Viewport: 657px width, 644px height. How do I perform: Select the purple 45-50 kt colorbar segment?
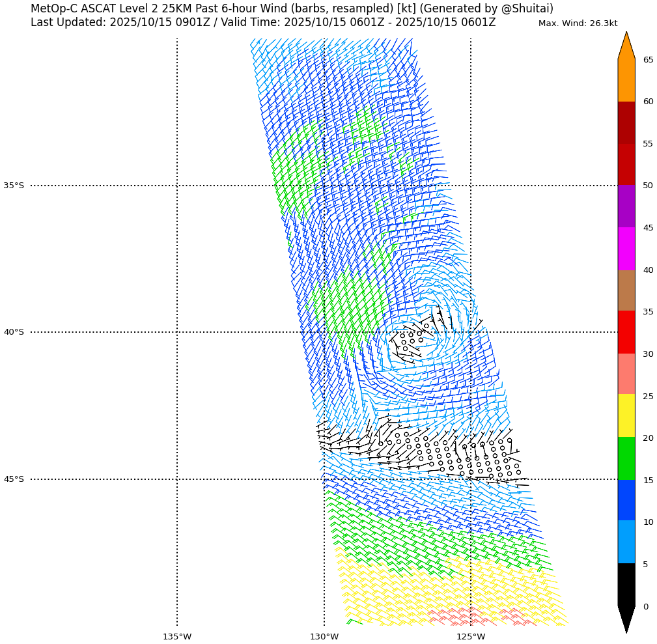click(626, 206)
